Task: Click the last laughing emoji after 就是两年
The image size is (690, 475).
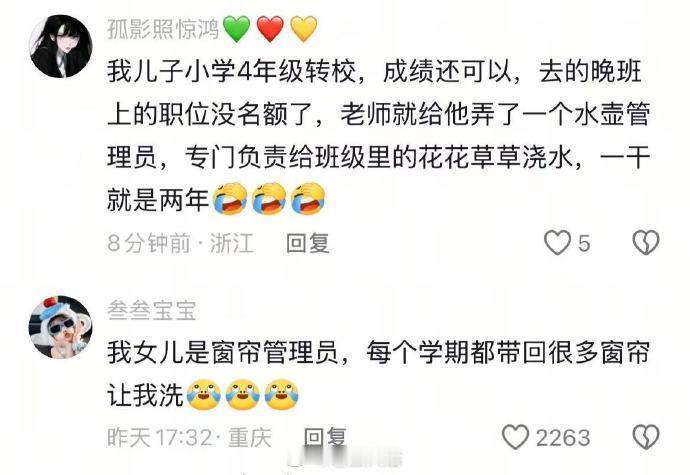Action: click(x=308, y=199)
